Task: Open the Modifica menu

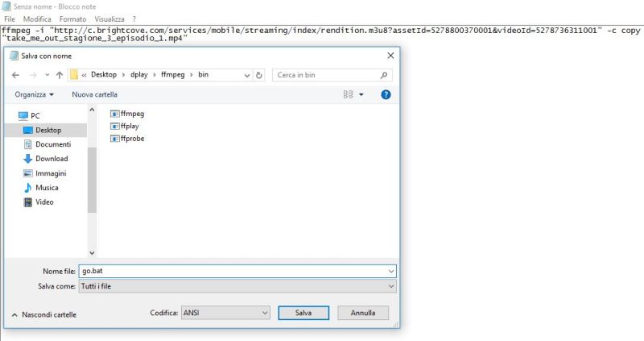Action: pyautogui.click(x=37, y=19)
